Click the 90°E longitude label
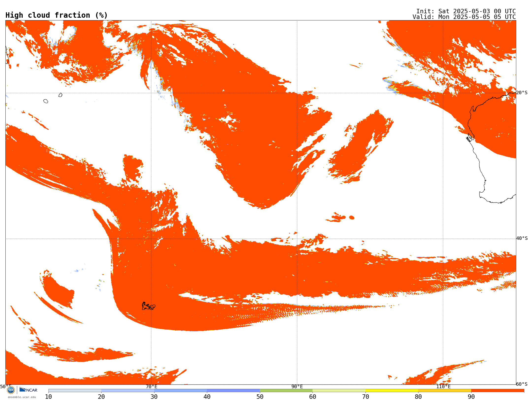Viewport: 532px width, 400px height. point(297,387)
